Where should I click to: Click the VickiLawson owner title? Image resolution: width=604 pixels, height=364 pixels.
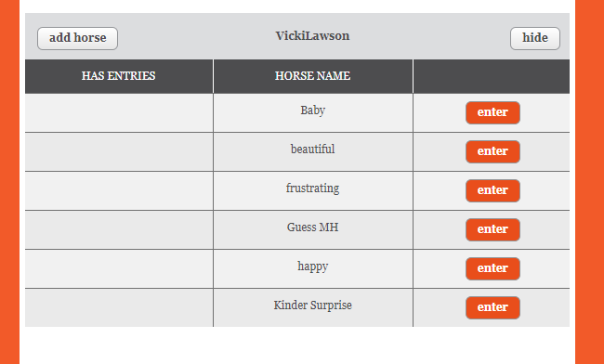tap(312, 36)
